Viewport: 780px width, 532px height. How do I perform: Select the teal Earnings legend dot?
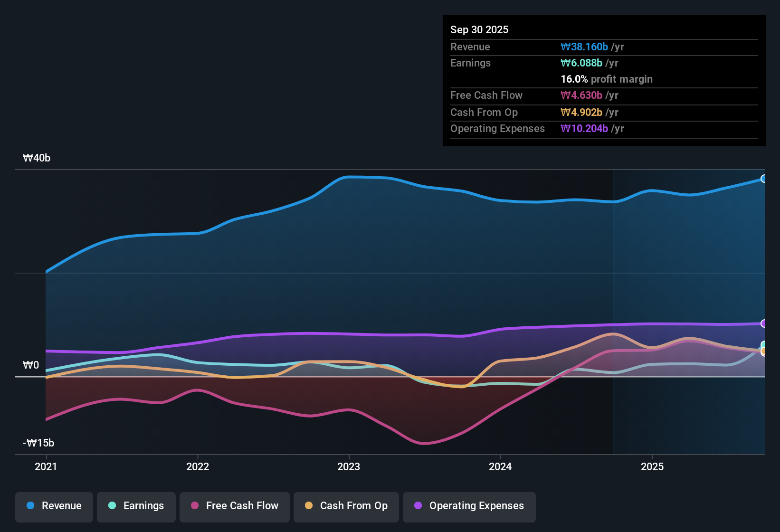pyautogui.click(x=112, y=506)
